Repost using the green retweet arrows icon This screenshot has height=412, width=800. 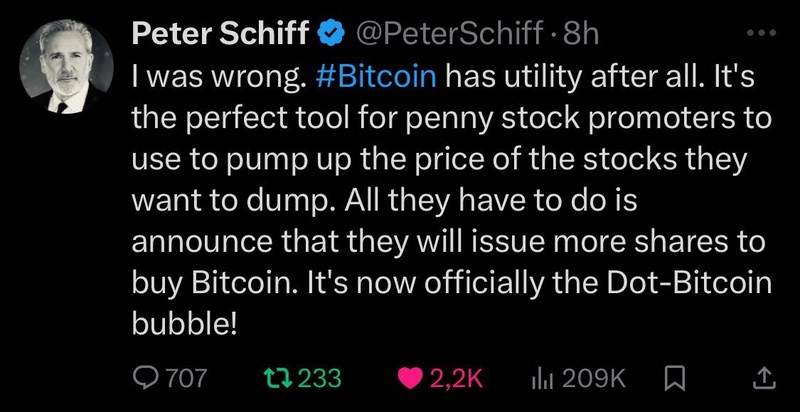click(x=279, y=378)
